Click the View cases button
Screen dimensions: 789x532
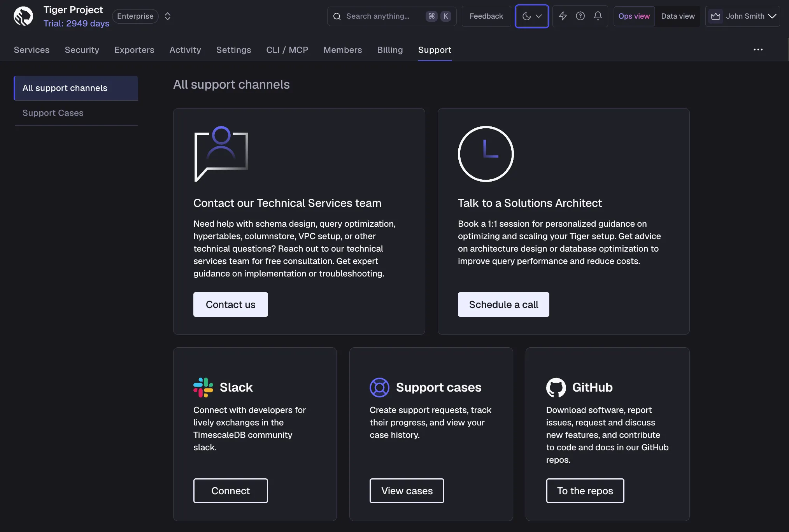[x=407, y=491]
